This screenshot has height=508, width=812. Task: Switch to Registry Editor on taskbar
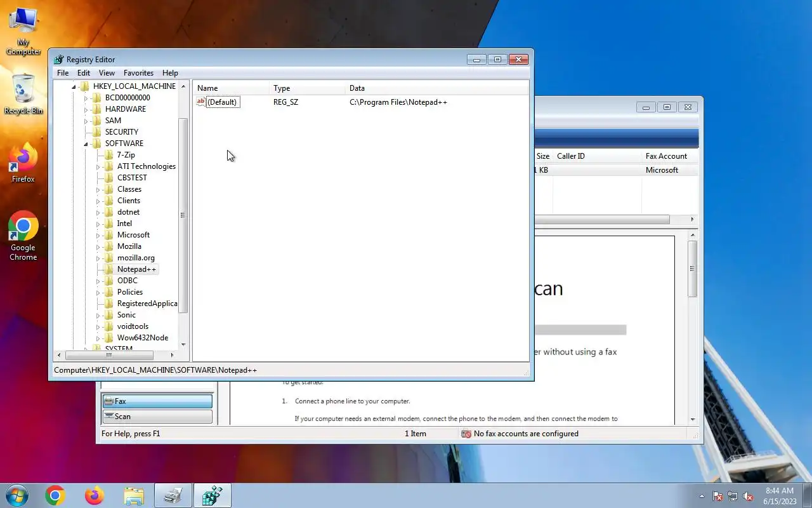tap(212, 495)
